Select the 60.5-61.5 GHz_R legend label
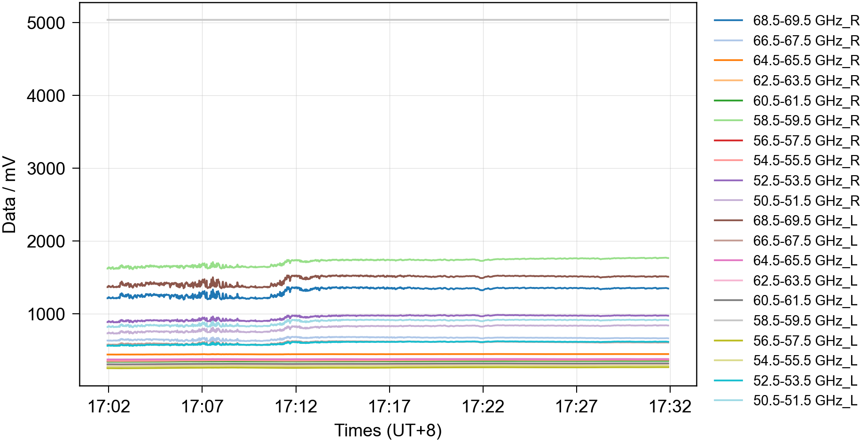The height and width of the screenshot is (442, 868). point(805,101)
